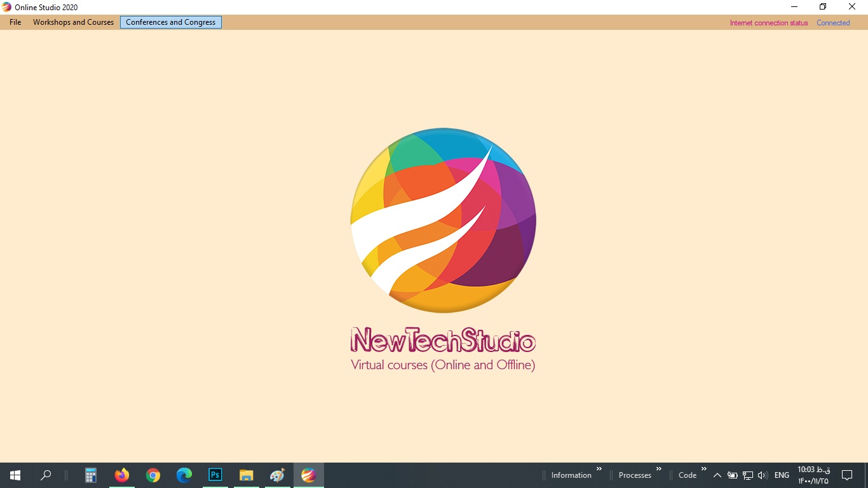
Task: Click the Information taskbar toolbar label
Action: pyautogui.click(x=571, y=475)
